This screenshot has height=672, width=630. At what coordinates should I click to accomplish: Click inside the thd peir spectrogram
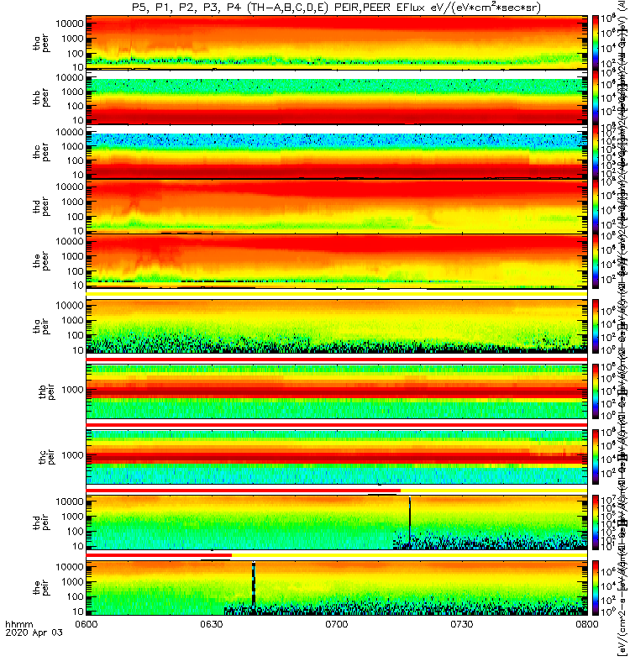pos(337,522)
